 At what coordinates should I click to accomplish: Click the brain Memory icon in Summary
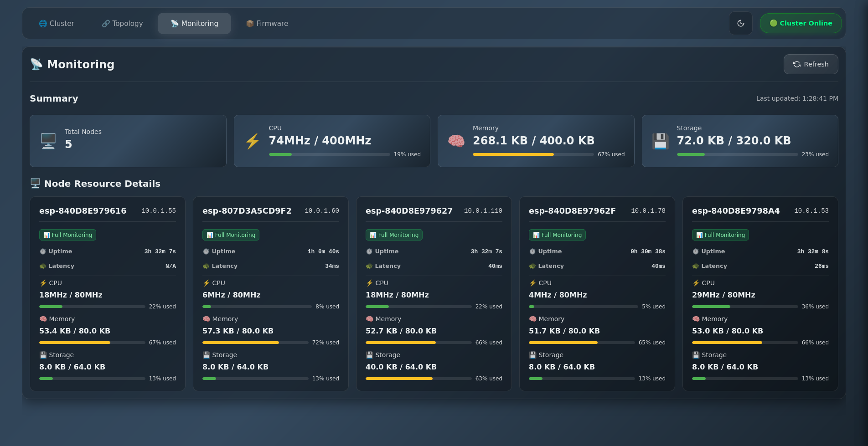click(x=456, y=141)
